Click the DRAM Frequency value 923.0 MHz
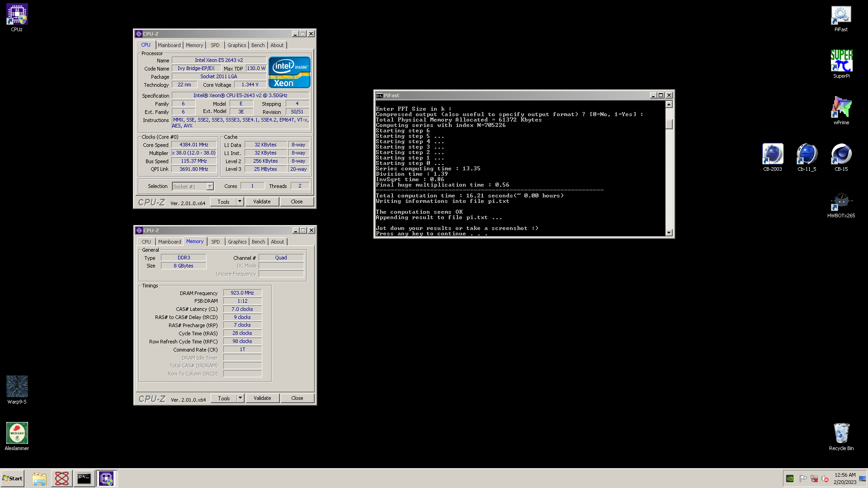Viewport: 868px width, 488px height. [242, 293]
